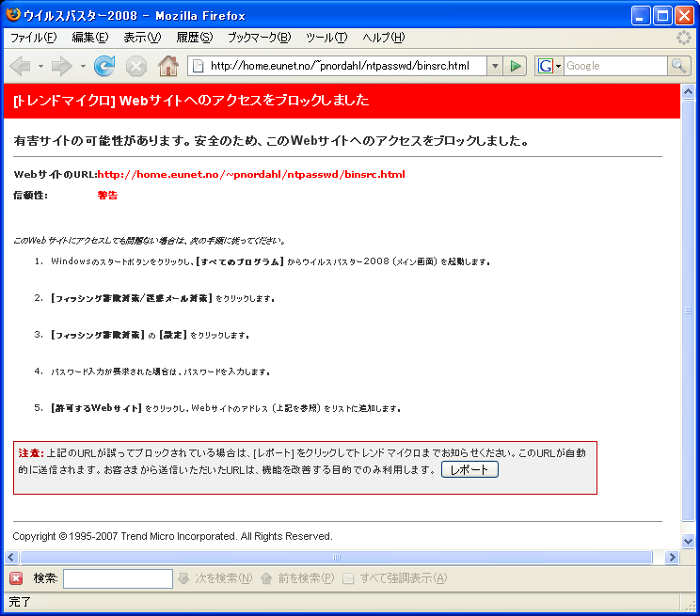Click the Trend Micro copyright text
The image size is (700, 616).
(172, 536)
